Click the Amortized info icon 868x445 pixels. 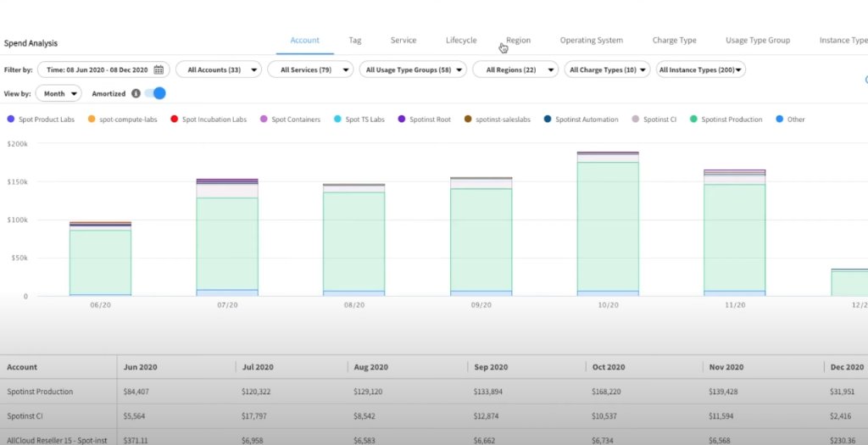coord(136,94)
